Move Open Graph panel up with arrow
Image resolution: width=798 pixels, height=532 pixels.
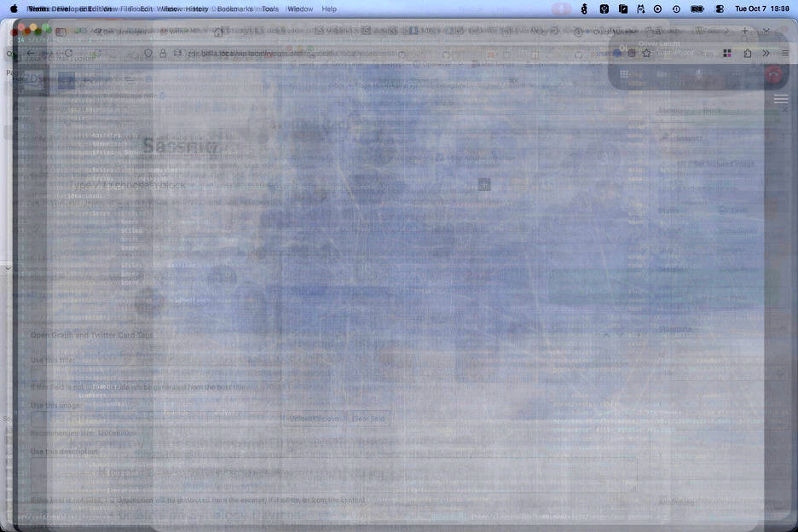pos(607,335)
